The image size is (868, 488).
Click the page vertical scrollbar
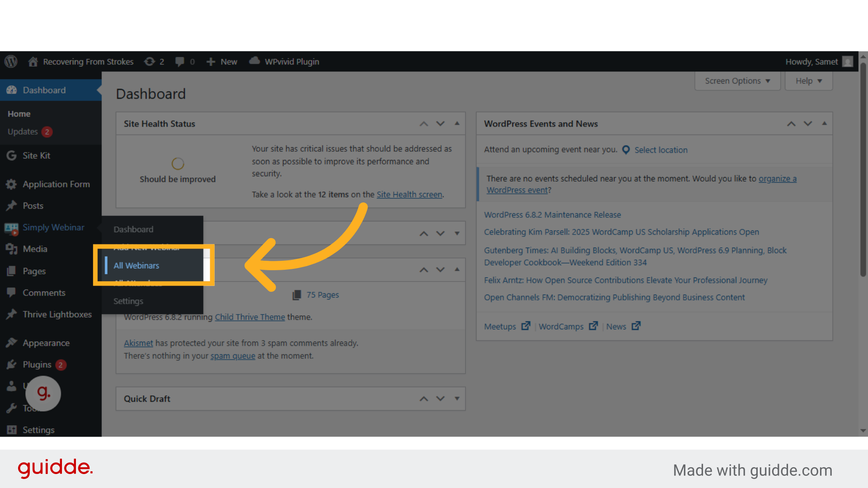pyautogui.click(x=863, y=169)
